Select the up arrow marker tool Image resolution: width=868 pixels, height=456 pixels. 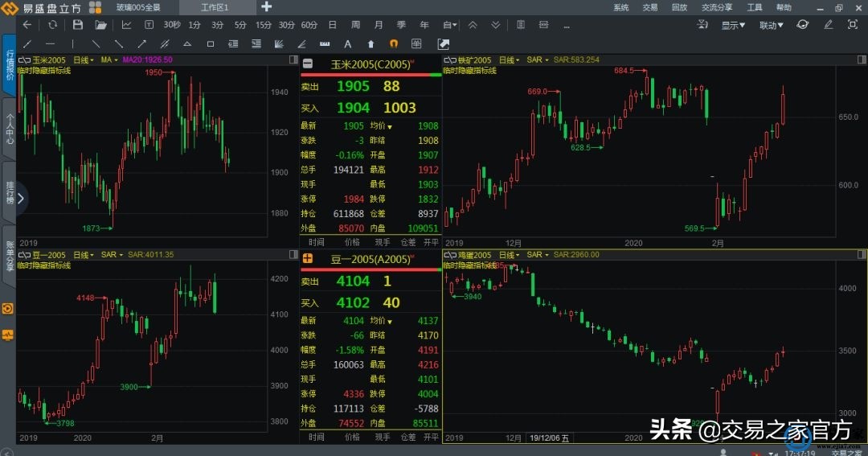[x=371, y=43]
